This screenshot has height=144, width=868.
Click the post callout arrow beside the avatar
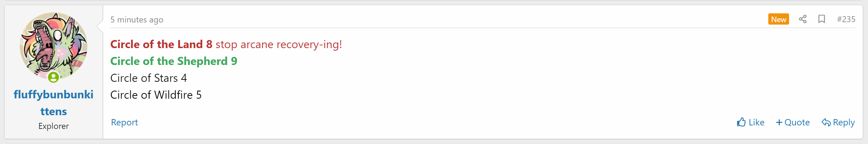(100, 26)
